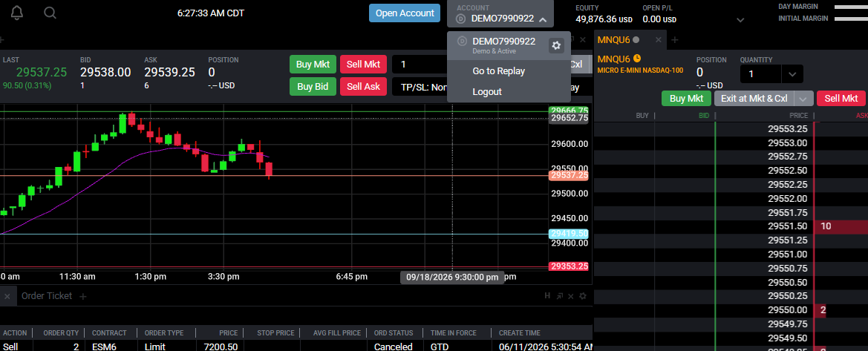Viewport: 868px width, 351px height.
Task: Open the DOM quantity dropdown arrow
Action: 792,74
